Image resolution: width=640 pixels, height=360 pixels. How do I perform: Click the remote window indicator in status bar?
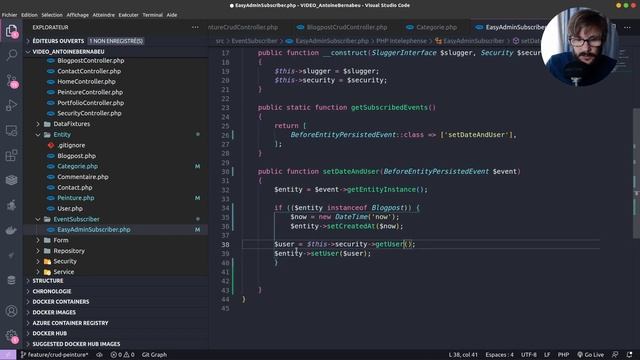tap(8, 355)
